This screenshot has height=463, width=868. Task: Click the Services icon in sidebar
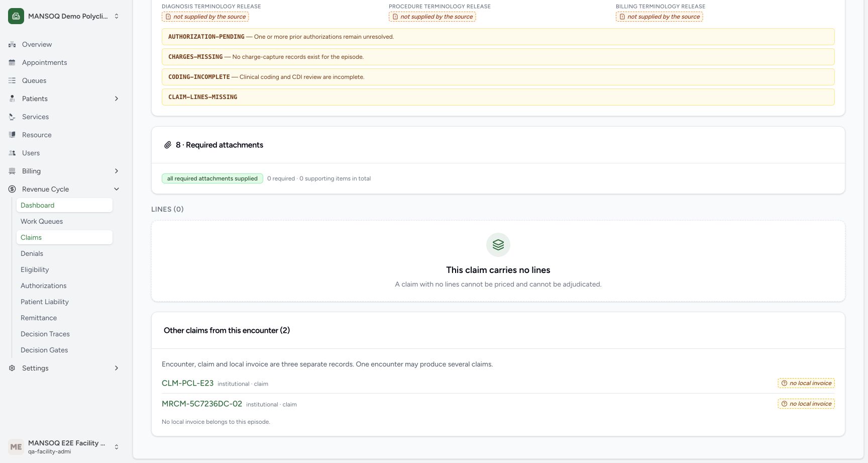click(x=12, y=117)
